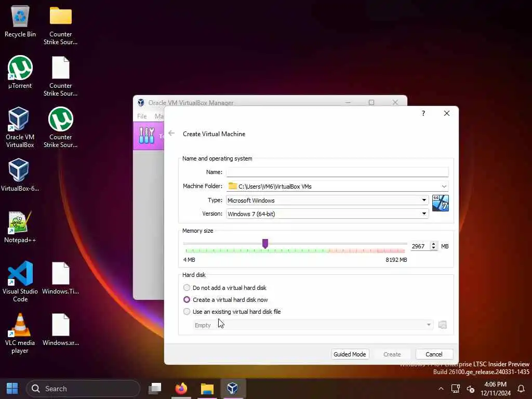Click the Tools icon in VirtualBox Manager
The height and width of the screenshot is (399, 532).
click(147, 136)
